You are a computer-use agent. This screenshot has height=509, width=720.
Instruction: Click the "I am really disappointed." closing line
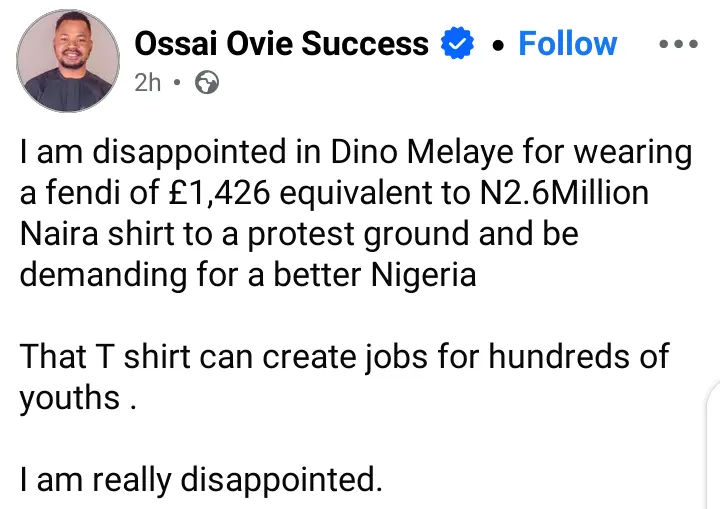(x=200, y=479)
